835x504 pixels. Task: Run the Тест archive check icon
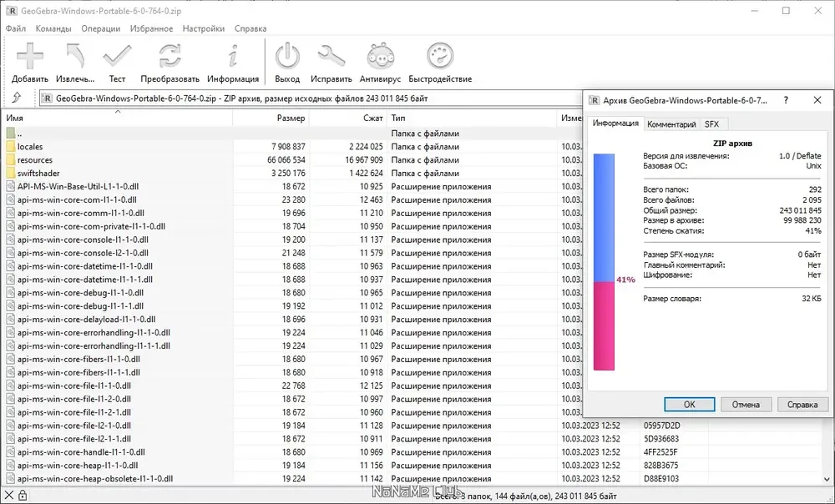[x=117, y=56]
